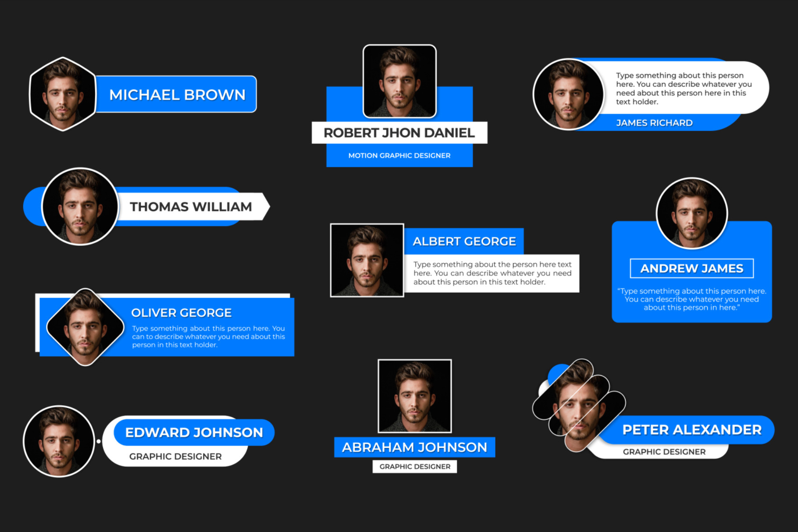Select the ANDREW JAMES outlined name box

[691, 268]
